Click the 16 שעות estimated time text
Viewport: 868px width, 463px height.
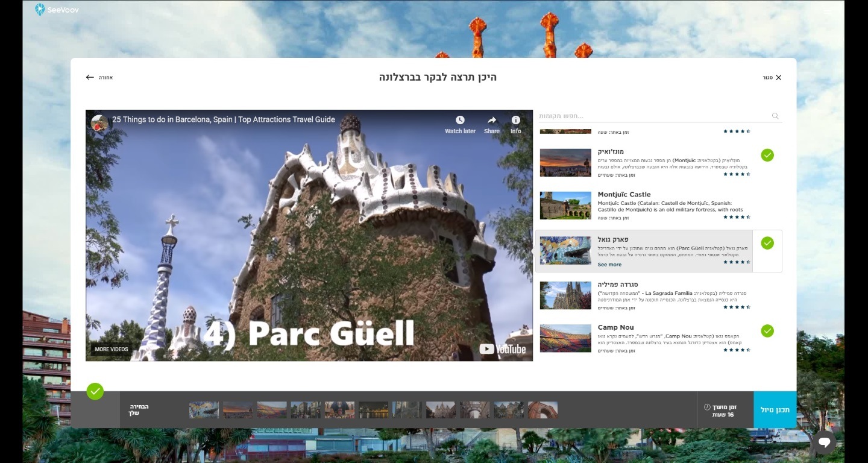tap(723, 415)
